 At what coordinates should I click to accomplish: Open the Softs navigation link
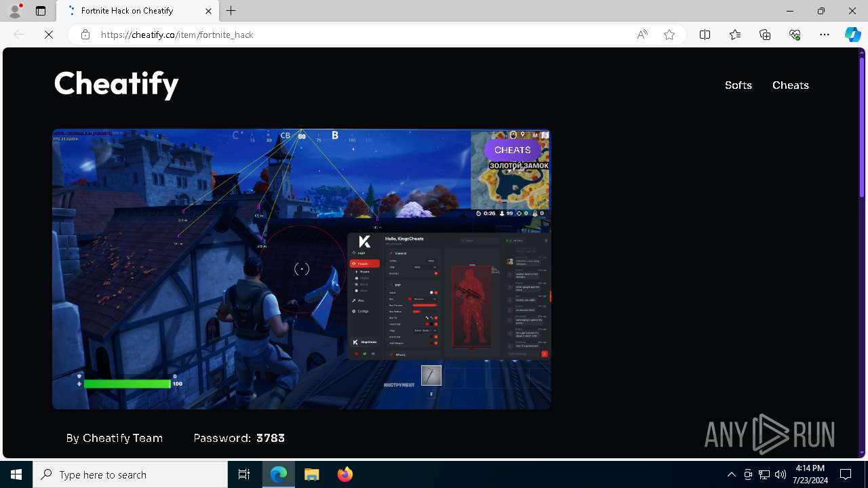(x=738, y=85)
